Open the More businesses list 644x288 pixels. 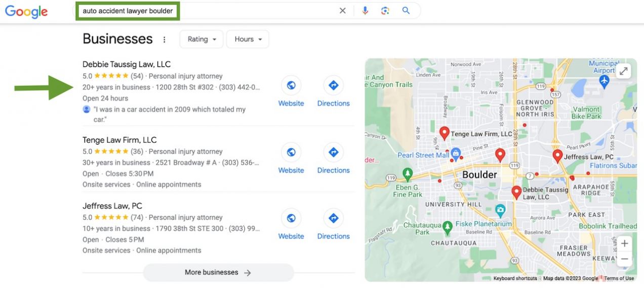tap(218, 272)
